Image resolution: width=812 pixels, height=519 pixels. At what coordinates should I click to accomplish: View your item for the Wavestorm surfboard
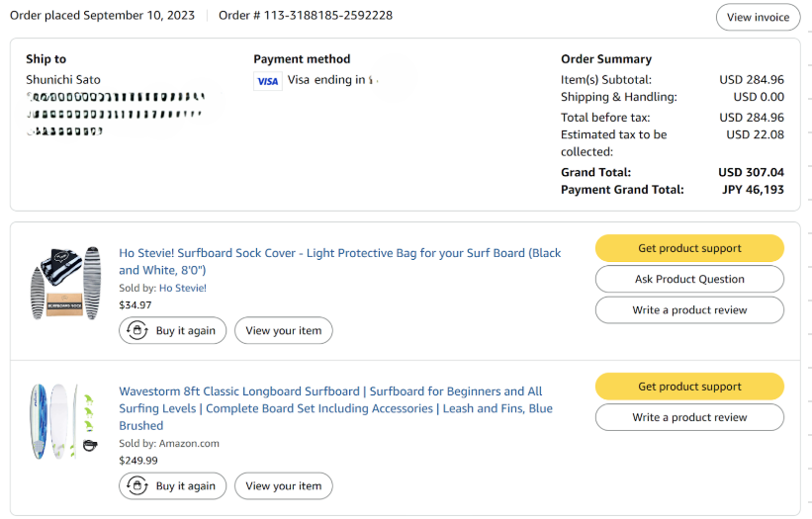click(x=283, y=485)
